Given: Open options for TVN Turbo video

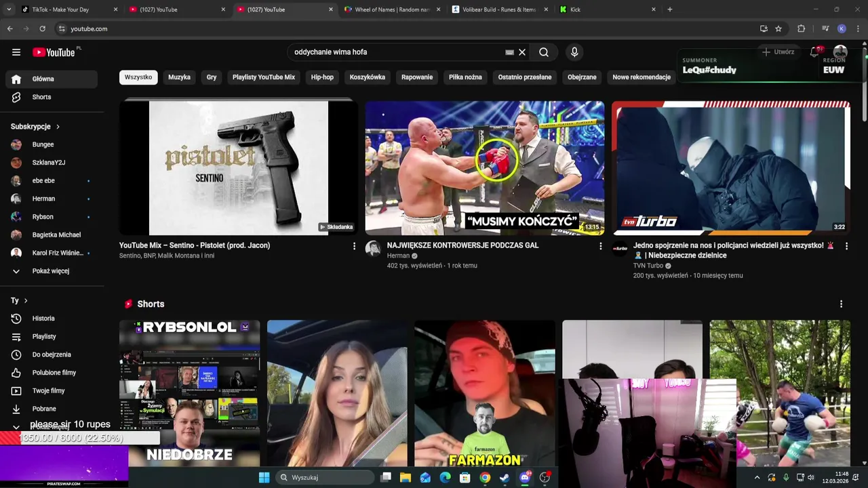Looking at the screenshot, I should 846,246.
